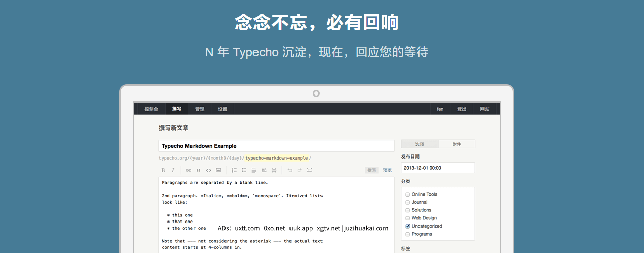Open the 管理 menu

199,109
